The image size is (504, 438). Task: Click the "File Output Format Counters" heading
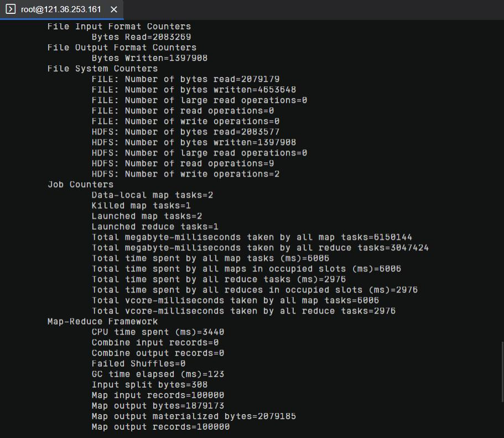[122, 48]
